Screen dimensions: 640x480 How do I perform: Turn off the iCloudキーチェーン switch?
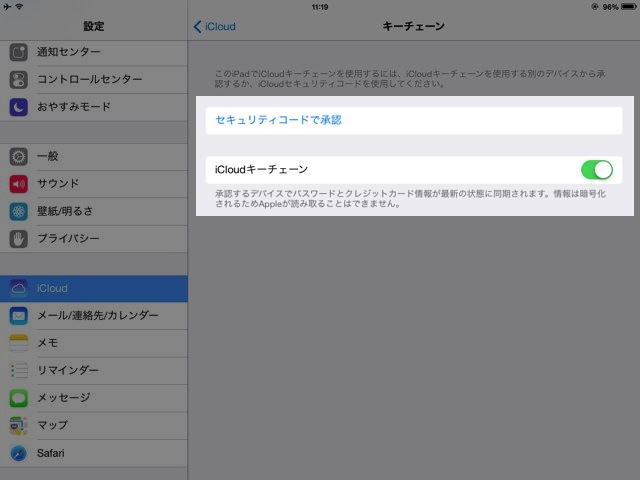click(597, 169)
